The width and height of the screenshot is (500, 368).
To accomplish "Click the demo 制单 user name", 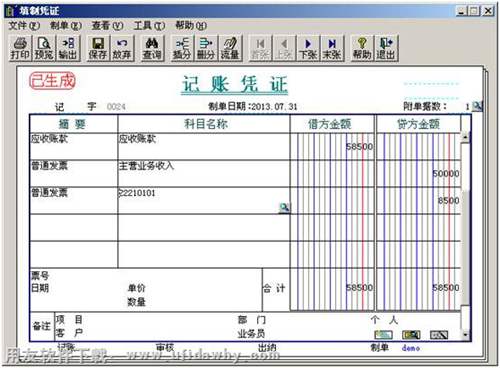I will [x=411, y=348].
